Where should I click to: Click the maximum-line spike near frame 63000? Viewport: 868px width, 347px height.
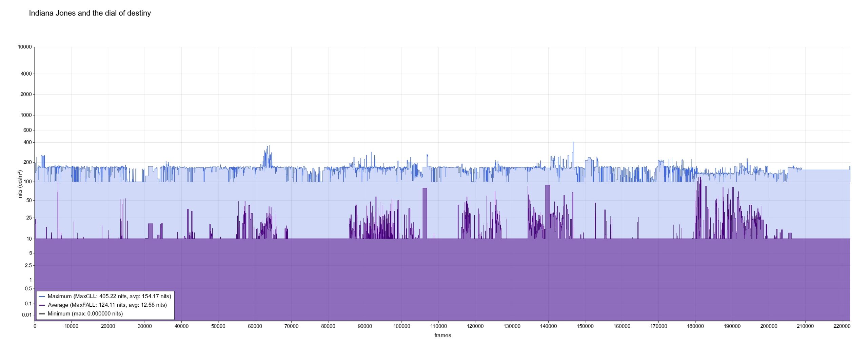coord(268,147)
